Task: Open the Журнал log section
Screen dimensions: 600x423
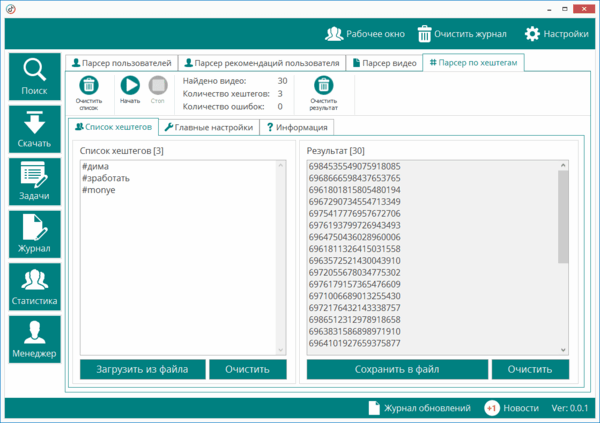Action: click(33, 234)
